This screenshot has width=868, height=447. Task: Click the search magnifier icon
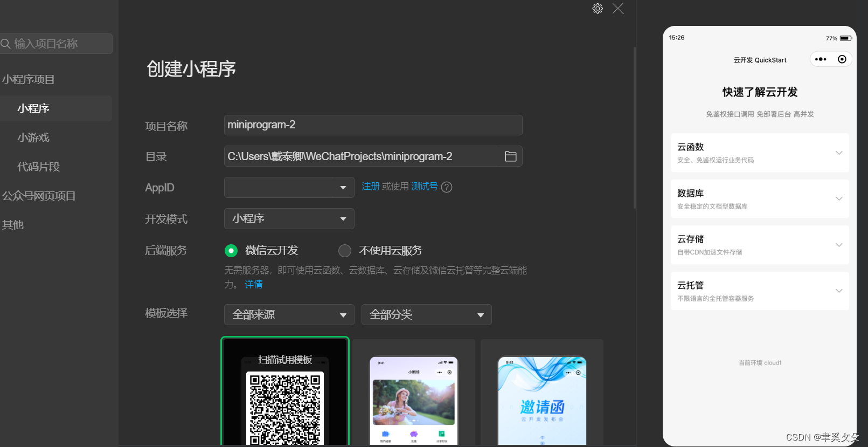point(6,44)
